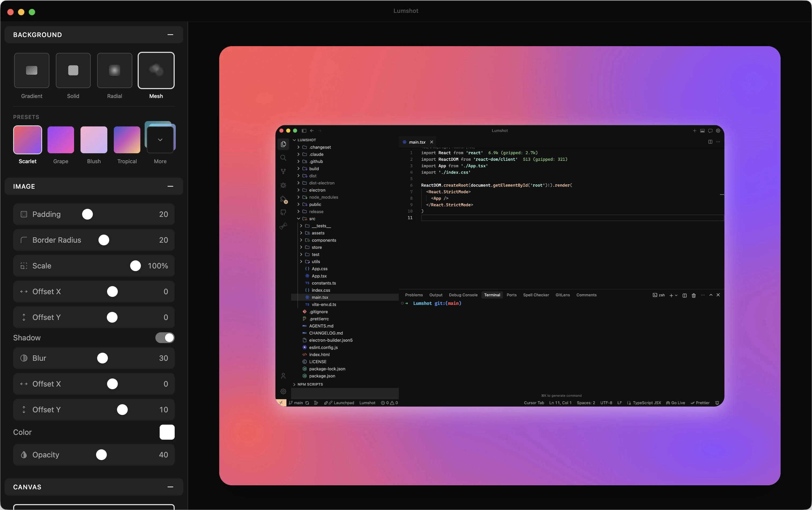The height and width of the screenshot is (510, 812).
Task: Select the Gradient background type
Action: (32, 71)
